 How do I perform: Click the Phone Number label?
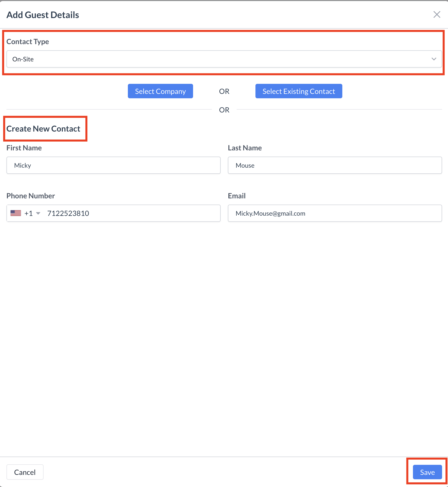click(31, 196)
